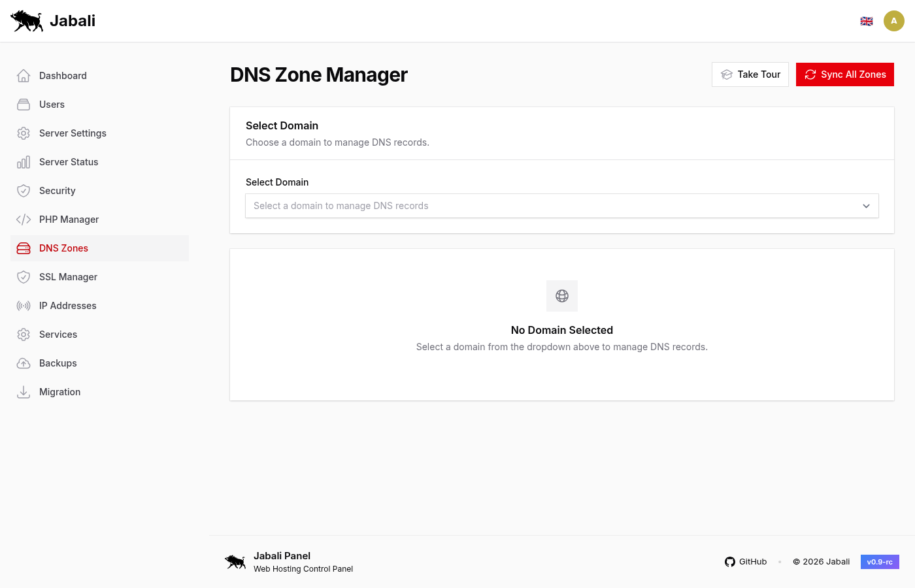Click the Migration download icon

[24, 392]
